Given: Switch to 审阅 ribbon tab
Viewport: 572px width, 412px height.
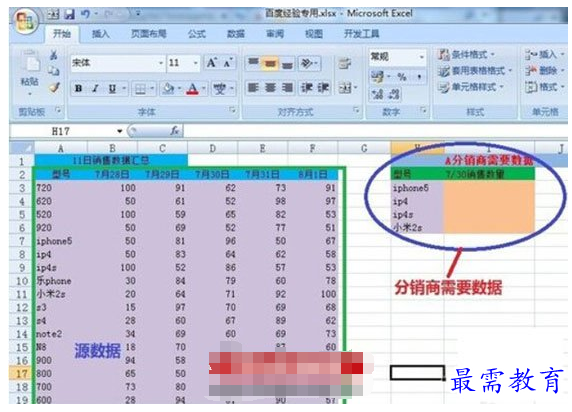Looking at the screenshot, I should point(275,34).
